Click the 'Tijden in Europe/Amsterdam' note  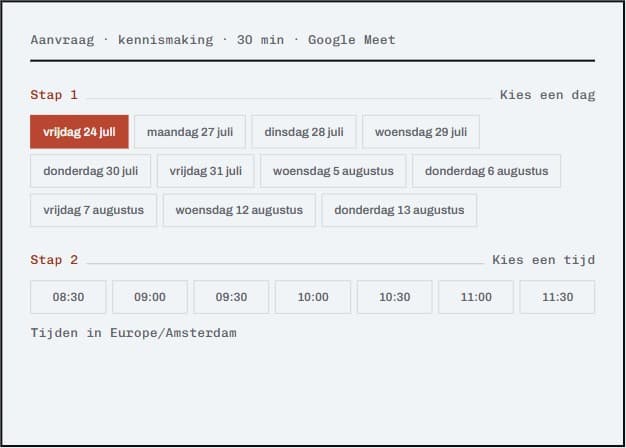pos(133,333)
